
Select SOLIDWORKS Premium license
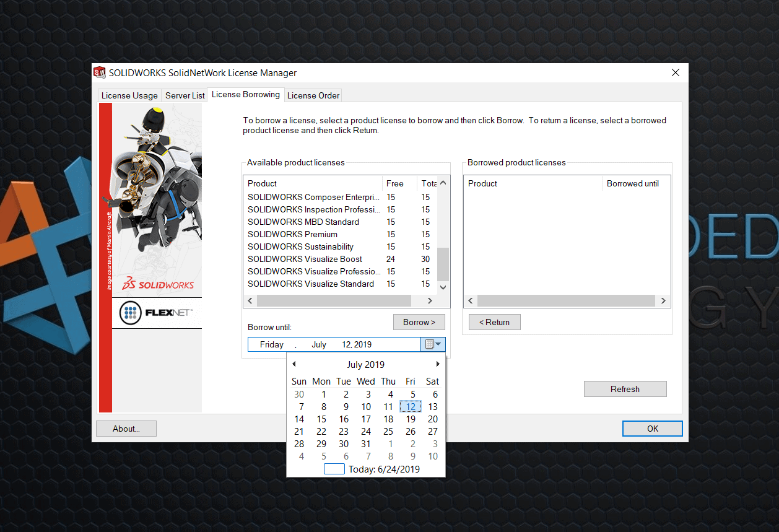340,234
